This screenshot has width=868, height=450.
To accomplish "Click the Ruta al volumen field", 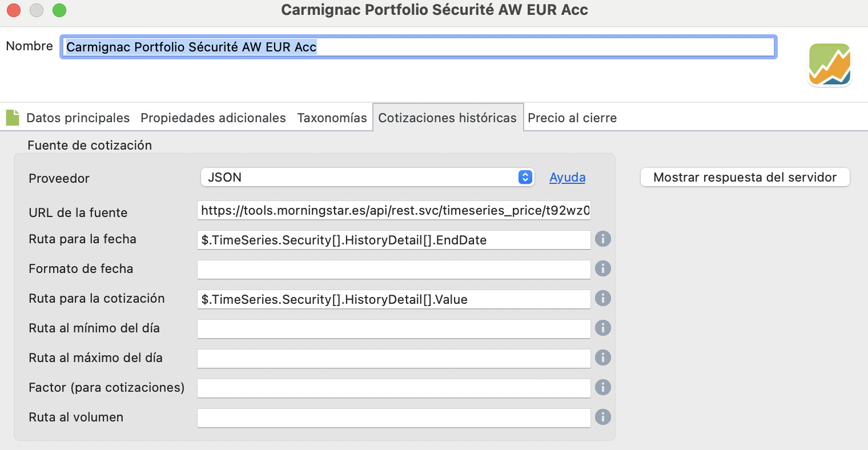I will click(393, 418).
